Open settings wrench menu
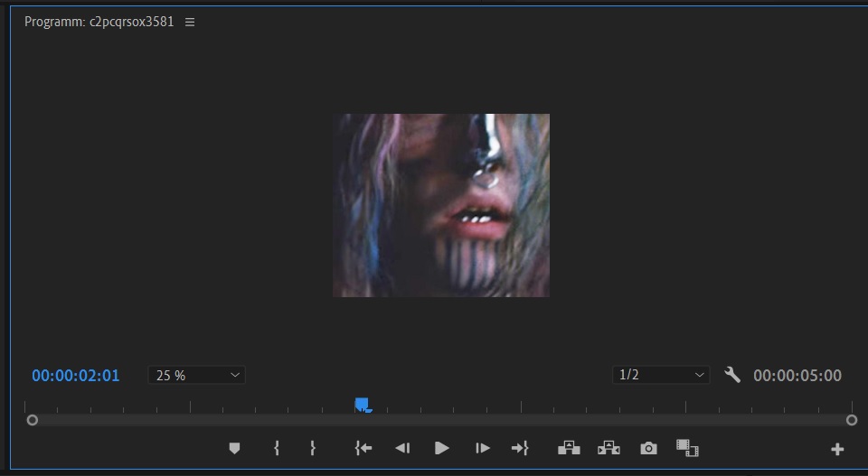Image resolution: width=868 pixels, height=476 pixels. coord(732,375)
